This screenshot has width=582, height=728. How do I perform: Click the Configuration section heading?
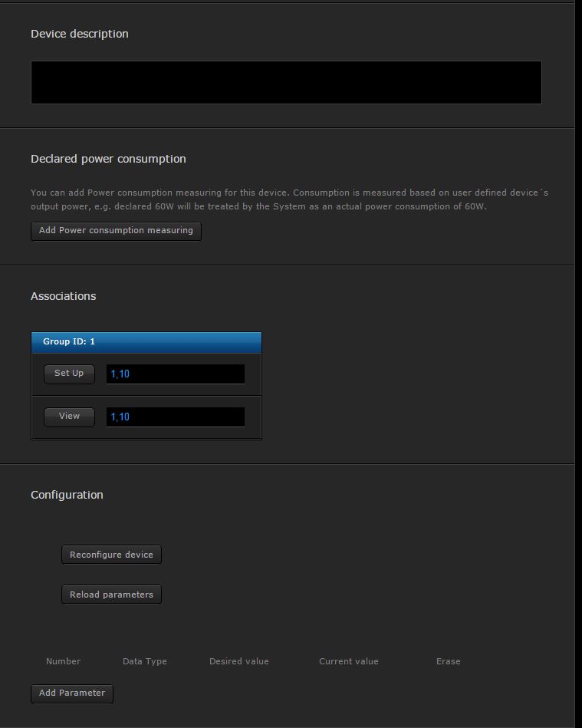[x=67, y=495]
